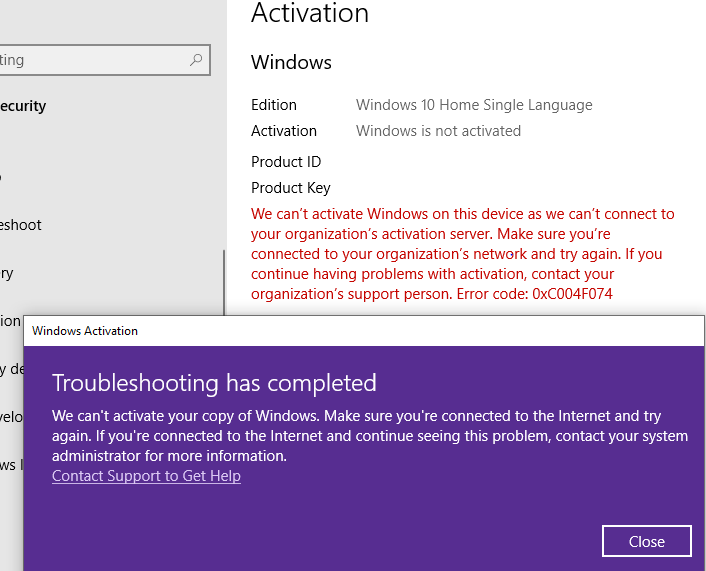The height and width of the screenshot is (571, 706).
Task: Click the Settings sidebar scrollbar
Action: click(224, 283)
